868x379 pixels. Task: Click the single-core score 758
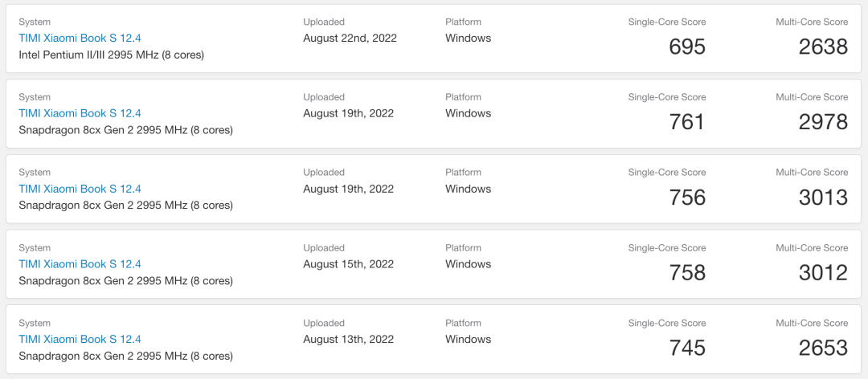click(x=687, y=273)
